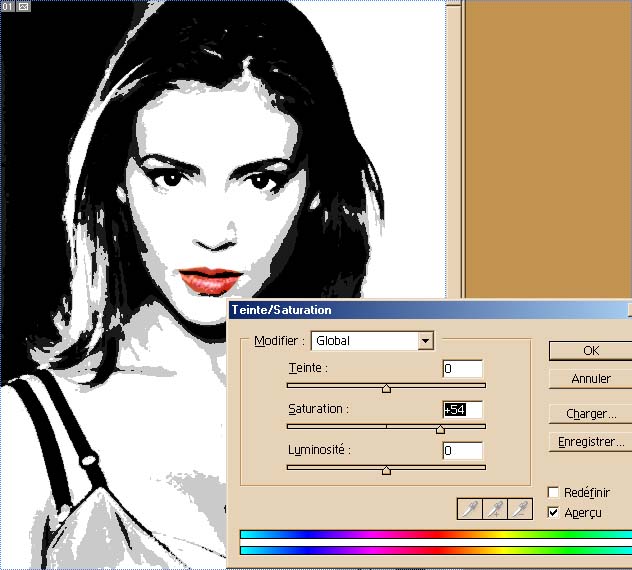
Task: Select the add-to-sample eyedropper (plus)
Action: pos(494,510)
